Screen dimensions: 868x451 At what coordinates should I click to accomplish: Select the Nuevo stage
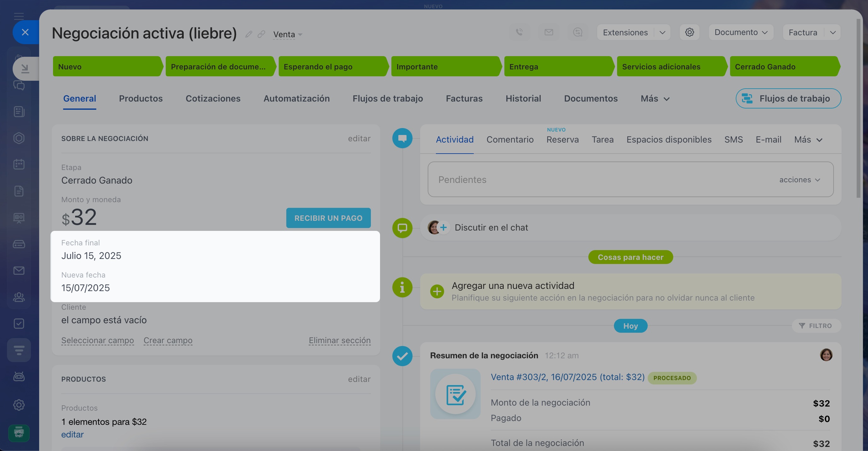pyautogui.click(x=108, y=67)
